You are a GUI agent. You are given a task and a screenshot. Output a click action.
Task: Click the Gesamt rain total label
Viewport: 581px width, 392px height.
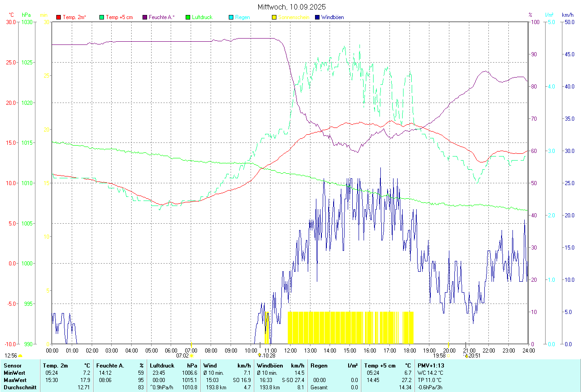coord(319,387)
